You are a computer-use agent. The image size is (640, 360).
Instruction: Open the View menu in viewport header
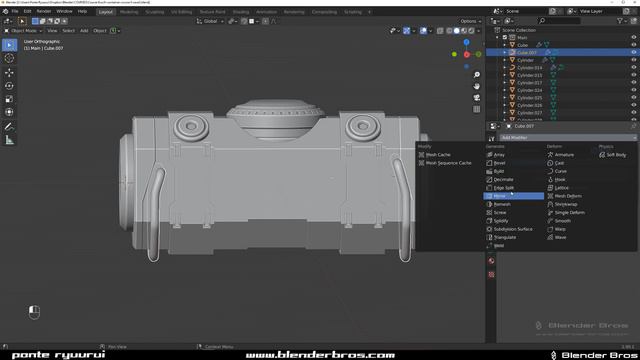52,31
